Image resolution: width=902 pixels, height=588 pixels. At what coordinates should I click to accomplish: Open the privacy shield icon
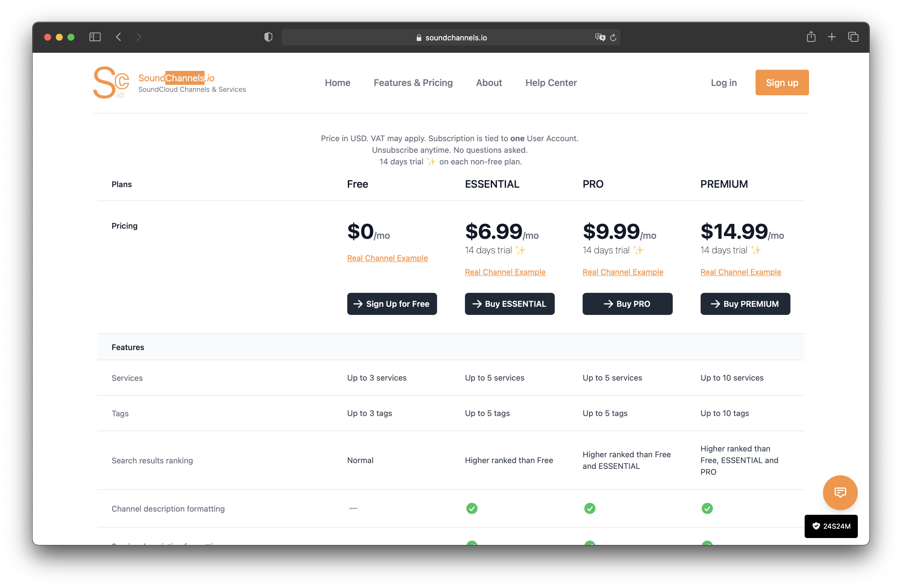pos(268,37)
